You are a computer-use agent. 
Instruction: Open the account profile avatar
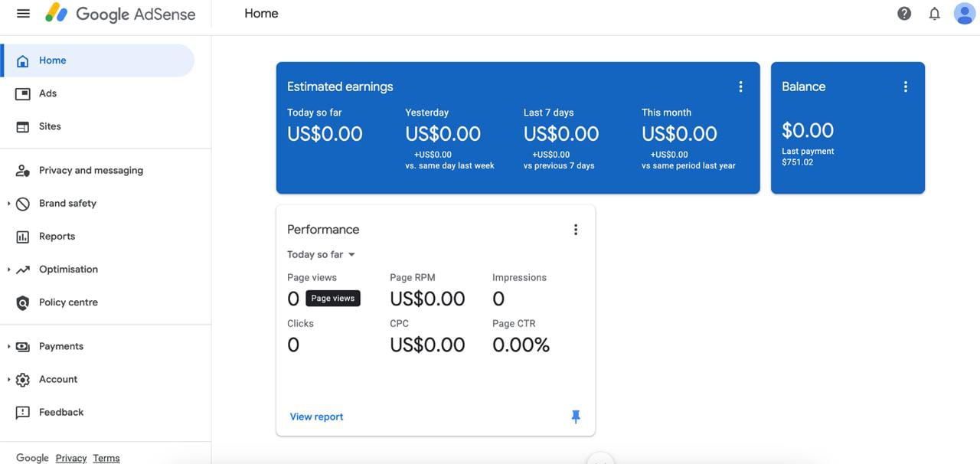[964, 13]
